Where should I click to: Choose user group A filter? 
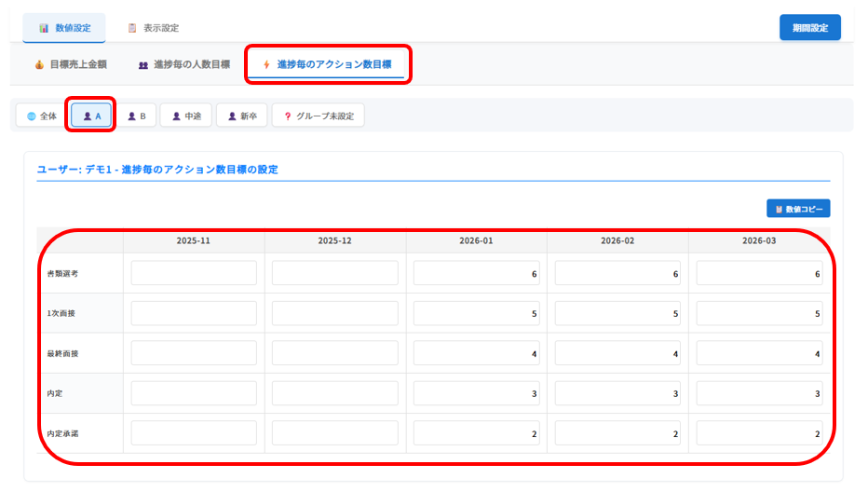[x=91, y=116]
